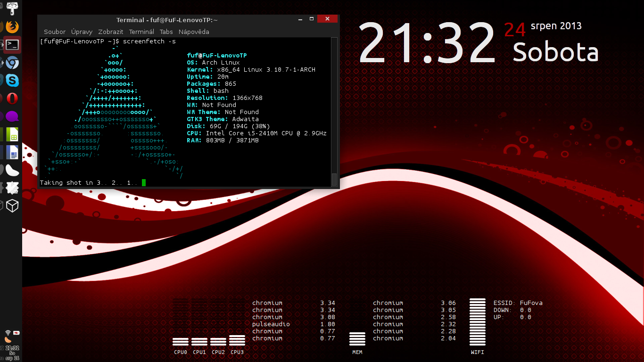Click the terminal vertical scrollbar

[334, 112]
